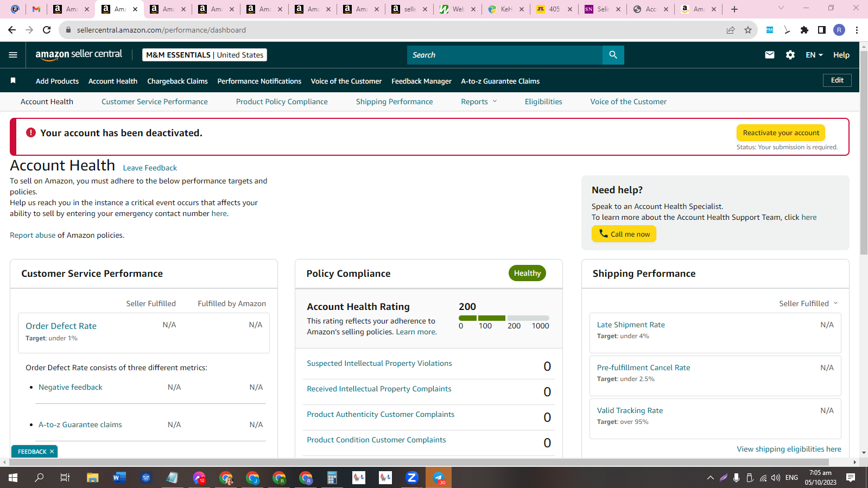This screenshot has height=488, width=868.
Task: Open the hamburger navigation menu
Action: click(x=13, y=55)
